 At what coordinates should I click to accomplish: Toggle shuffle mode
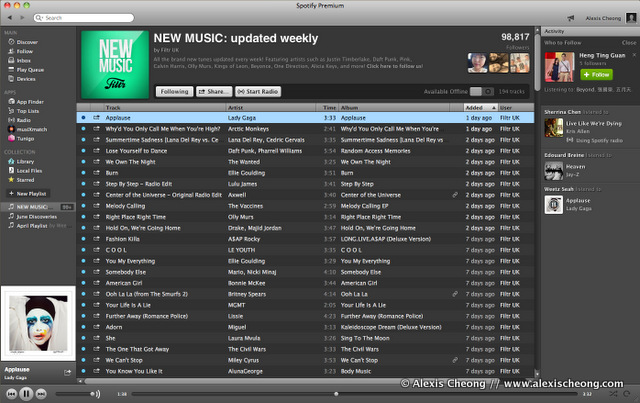pyautogui.click(x=613, y=394)
